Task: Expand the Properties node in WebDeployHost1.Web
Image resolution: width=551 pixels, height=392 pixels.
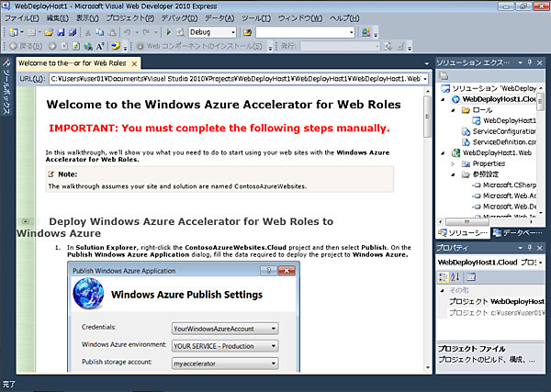Action: [454, 163]
